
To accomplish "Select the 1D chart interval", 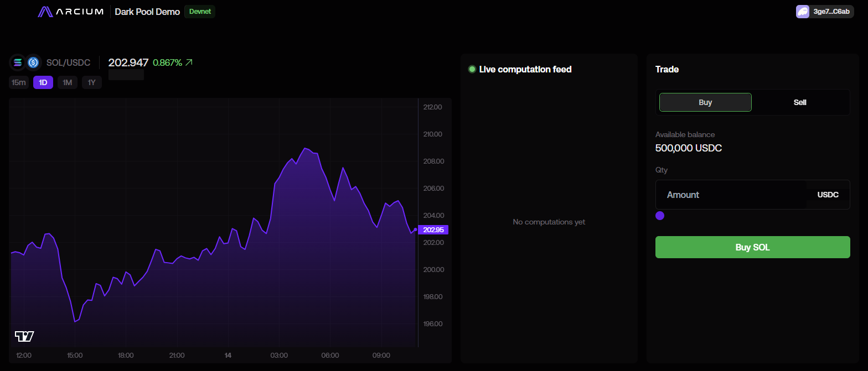I will (x=43, y=82).
